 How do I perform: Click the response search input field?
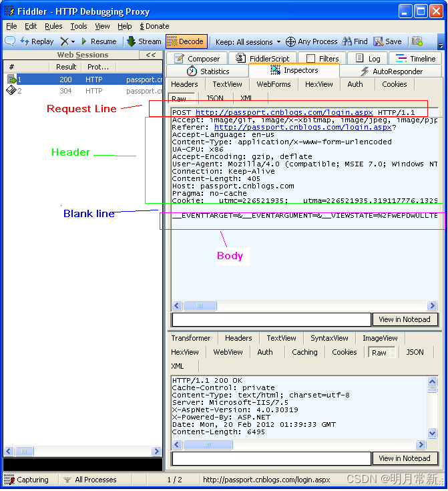point(272,459)
